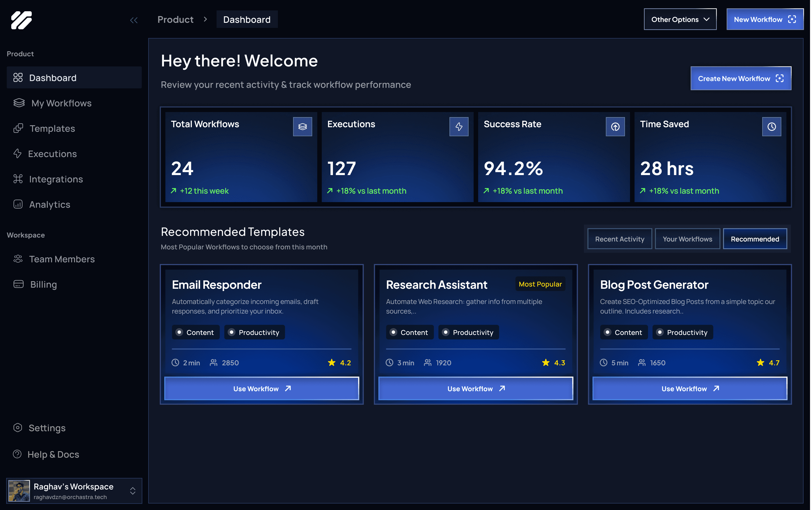Use Workflow for Research Assistant template
Viewport: 812px width, 510px height.
coord(476,389)
